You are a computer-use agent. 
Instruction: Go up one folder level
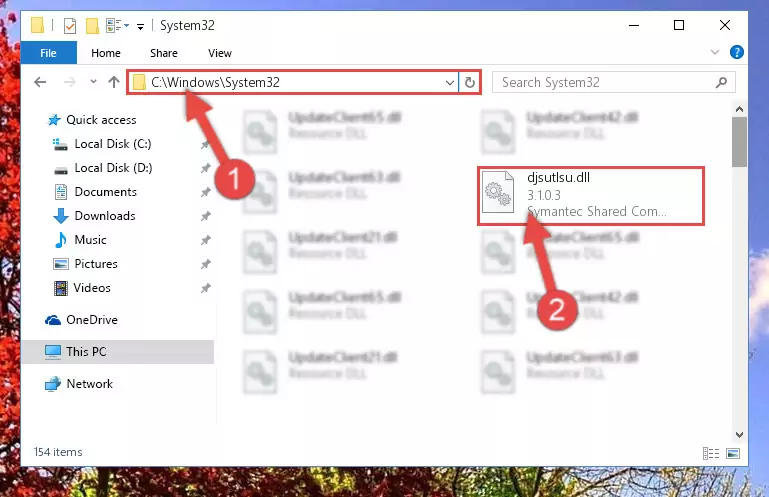coord(114,82)
